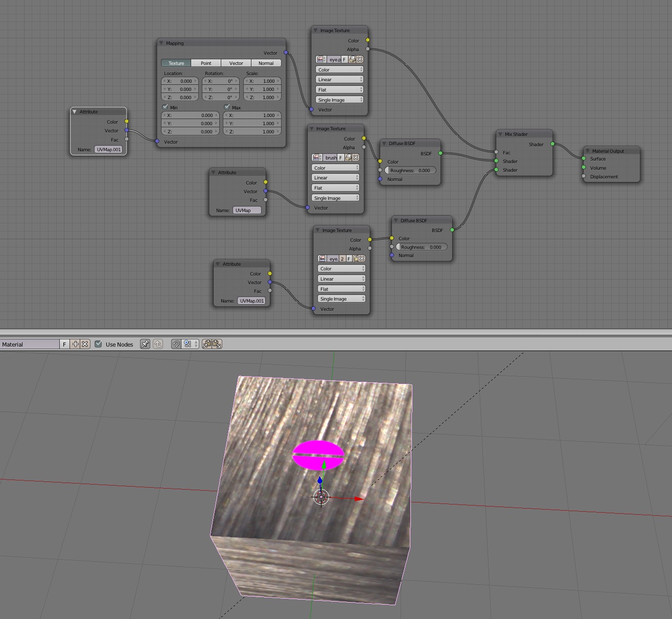Click the copy nodes clipboard icon
672x619 pixels.
point(207,344)
